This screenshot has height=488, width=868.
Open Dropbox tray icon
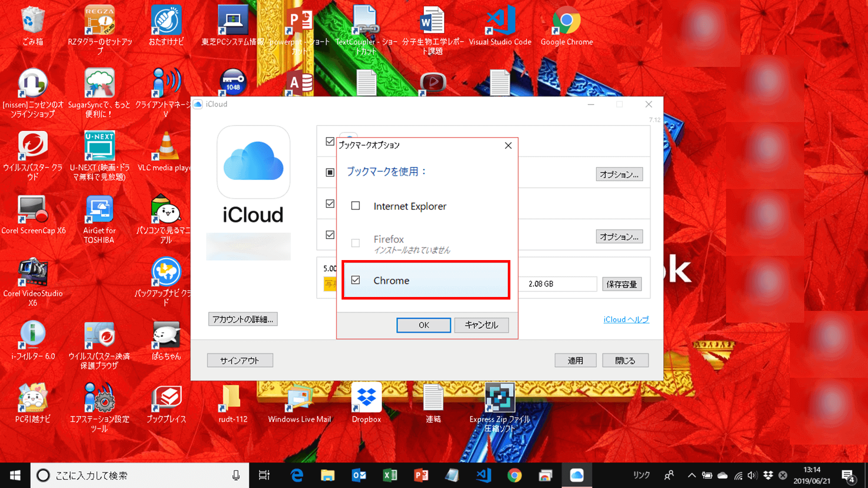point(768,475)
